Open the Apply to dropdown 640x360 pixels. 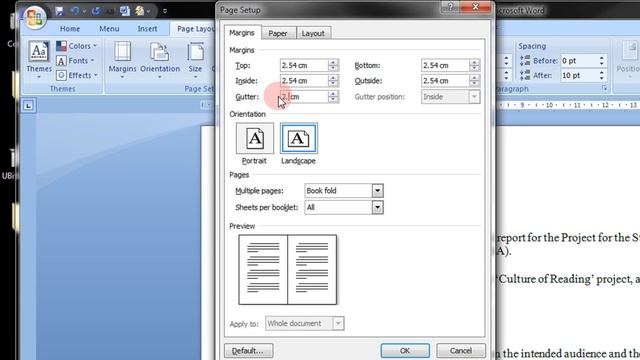pyautogui.click(x=304, y=323)
